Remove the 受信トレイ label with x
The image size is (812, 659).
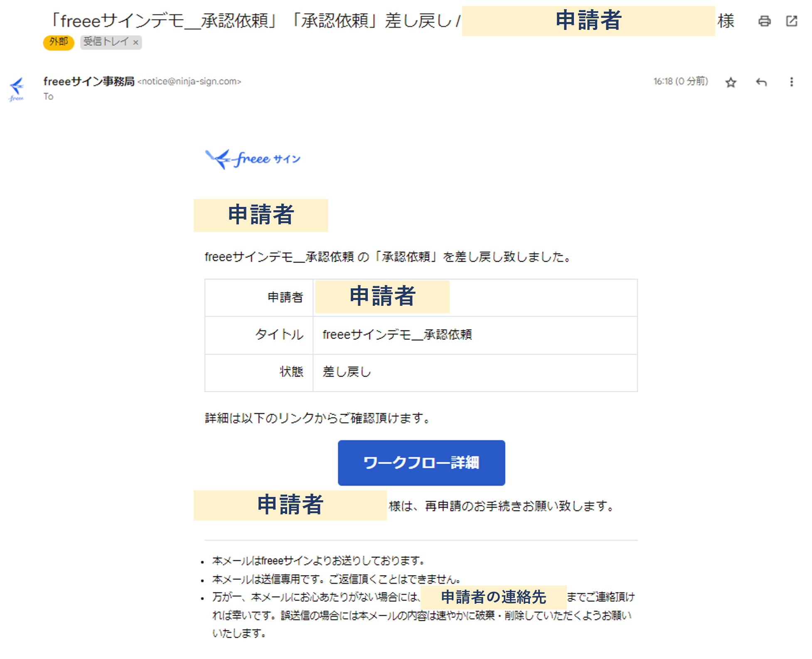(135, 42)
